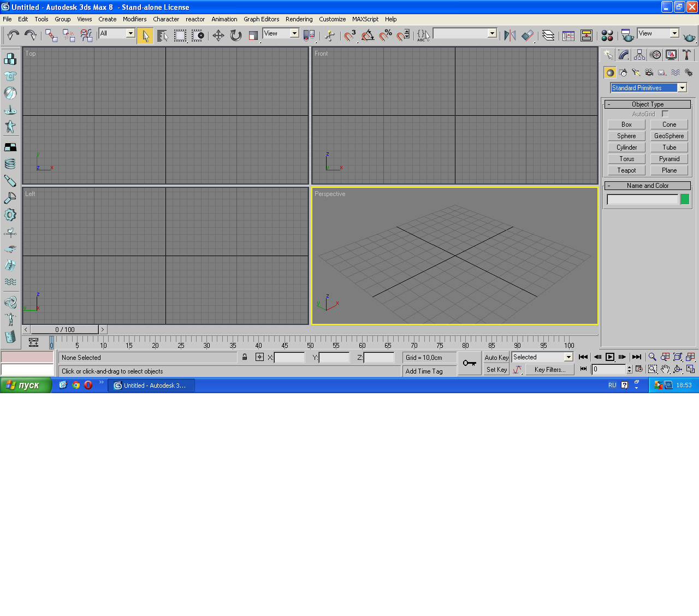Collapse the Object Type rollout

coord(648,104)
